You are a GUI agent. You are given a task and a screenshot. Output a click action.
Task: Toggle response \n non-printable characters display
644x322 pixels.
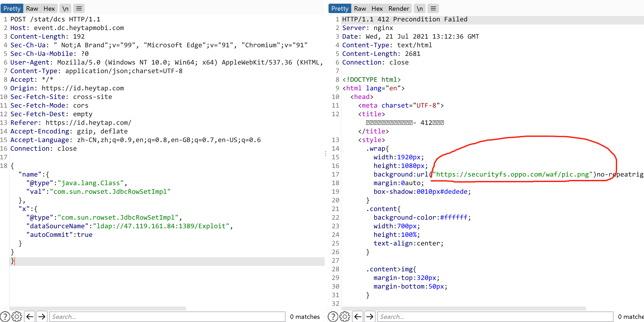pos(419,9)
